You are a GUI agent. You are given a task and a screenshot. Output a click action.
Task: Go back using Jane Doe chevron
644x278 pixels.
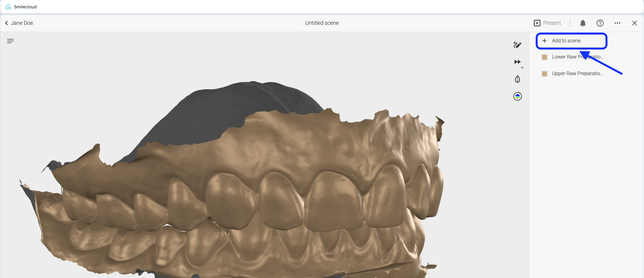(7, 23)
